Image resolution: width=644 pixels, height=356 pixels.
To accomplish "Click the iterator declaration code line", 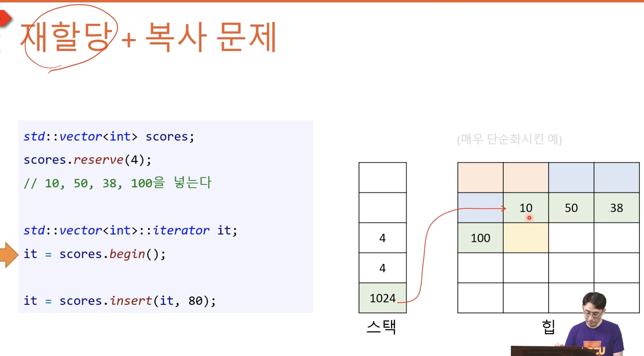I will point(130,230).
